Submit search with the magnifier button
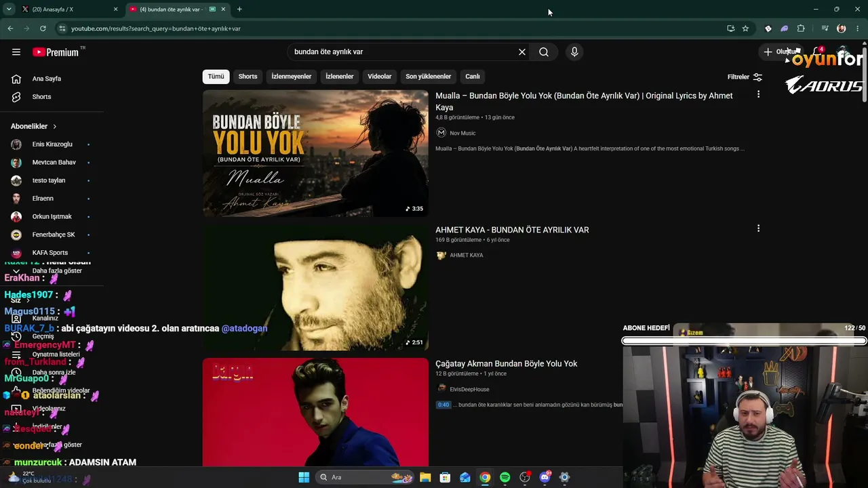 pos(544,52)
